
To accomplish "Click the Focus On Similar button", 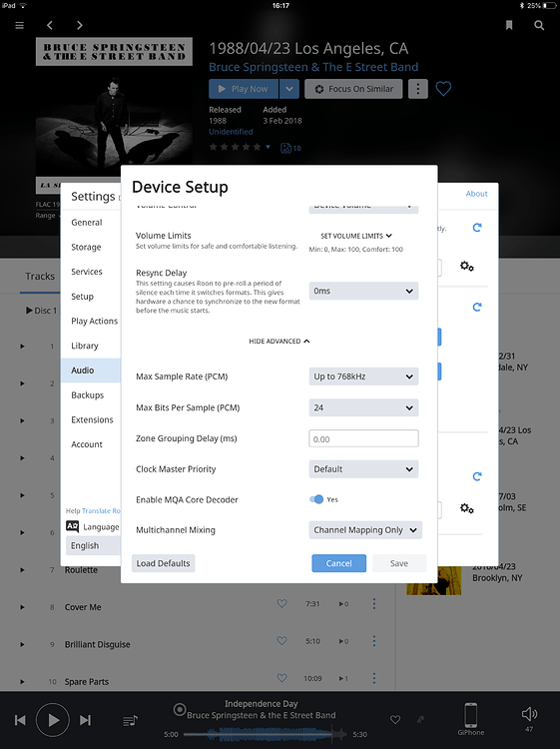I will coord(353,89).
